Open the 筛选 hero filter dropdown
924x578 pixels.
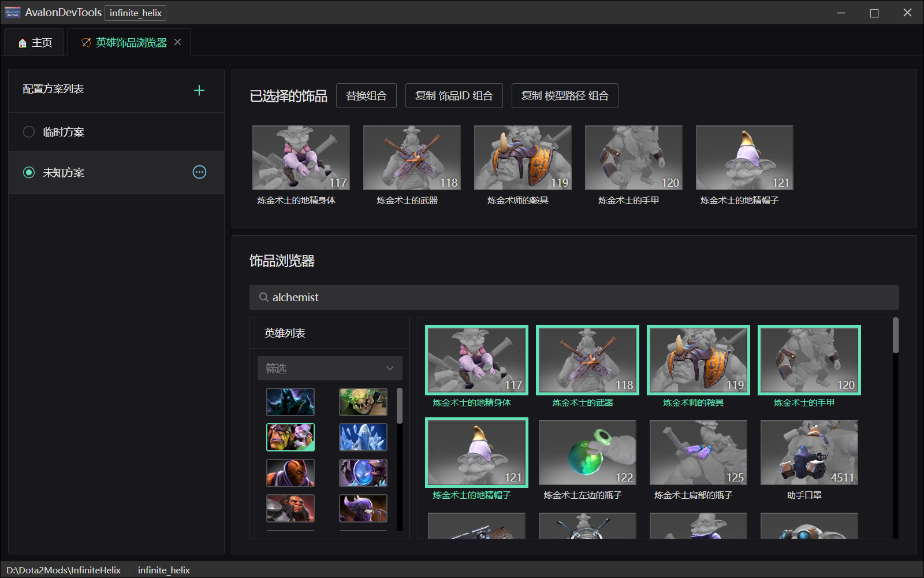330,368
